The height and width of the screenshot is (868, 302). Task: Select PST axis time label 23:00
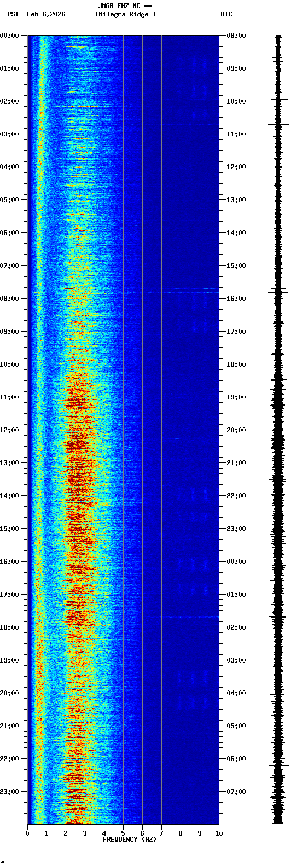tap(9, 792)
